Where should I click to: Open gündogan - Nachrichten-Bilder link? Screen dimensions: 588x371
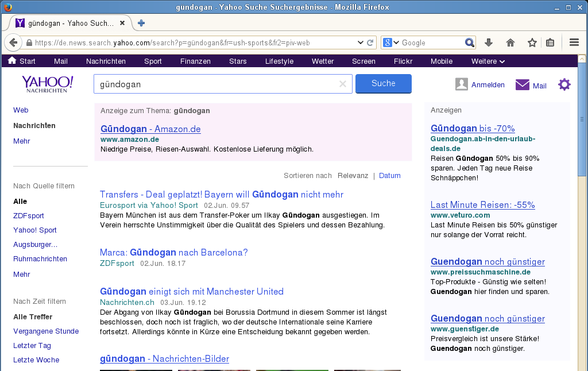164,358
